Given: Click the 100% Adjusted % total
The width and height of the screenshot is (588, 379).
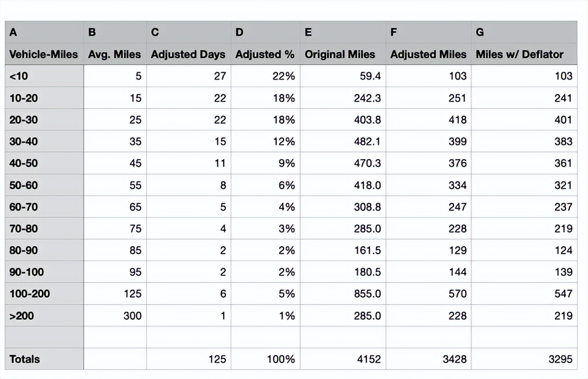Looking at the screenshot, I should [265, 359].
